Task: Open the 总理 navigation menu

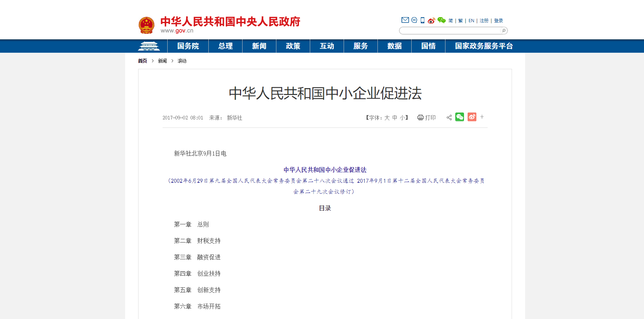Action: coord(225,46)
